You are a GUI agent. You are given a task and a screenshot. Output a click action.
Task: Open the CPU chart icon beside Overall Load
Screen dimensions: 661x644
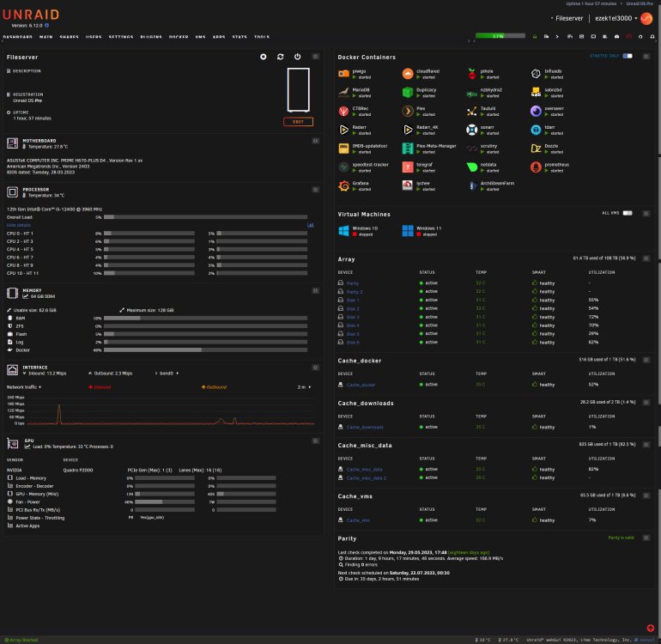[310, 225]
